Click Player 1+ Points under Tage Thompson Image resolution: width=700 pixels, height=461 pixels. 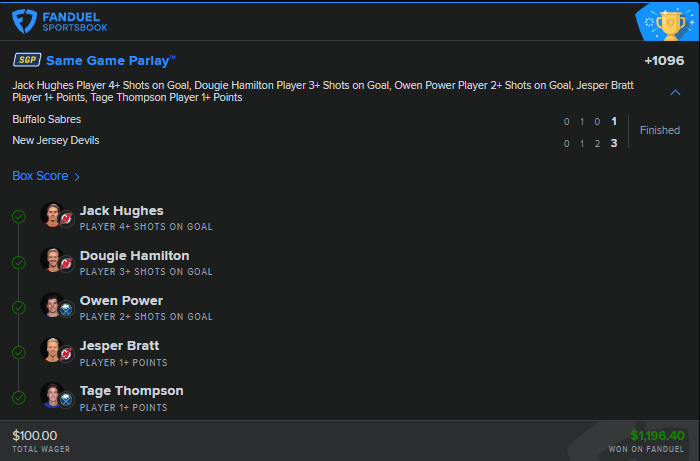coord(124,408)
